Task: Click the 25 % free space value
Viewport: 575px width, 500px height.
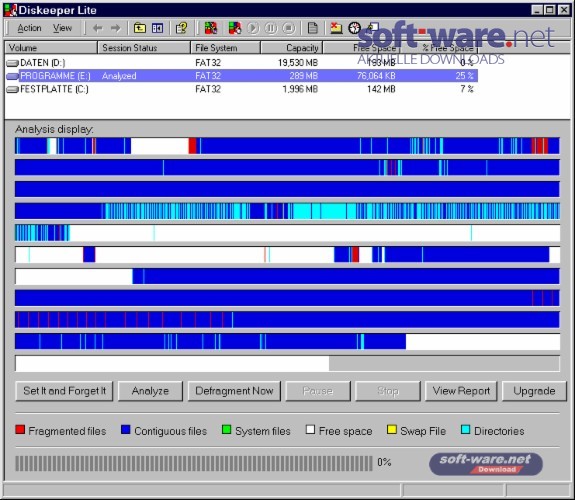Action: [465, 76]
